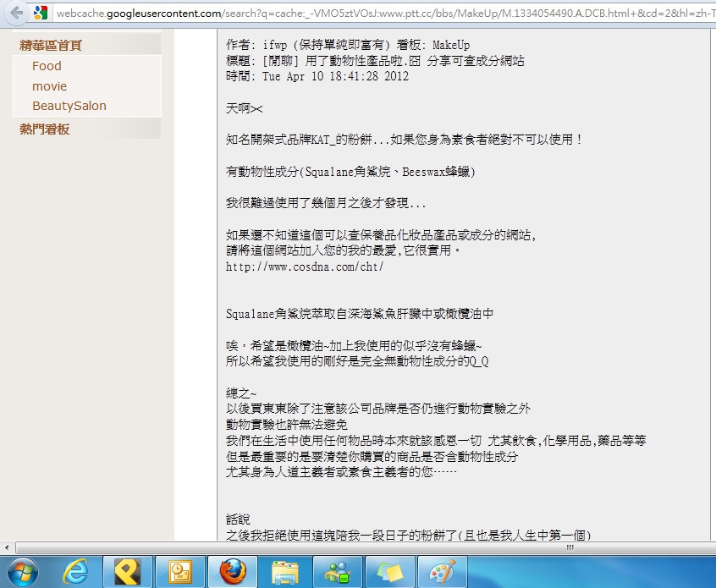716x588 pixels.
Task: Click the Google site favicon in address bar
Action: point(41,13)
